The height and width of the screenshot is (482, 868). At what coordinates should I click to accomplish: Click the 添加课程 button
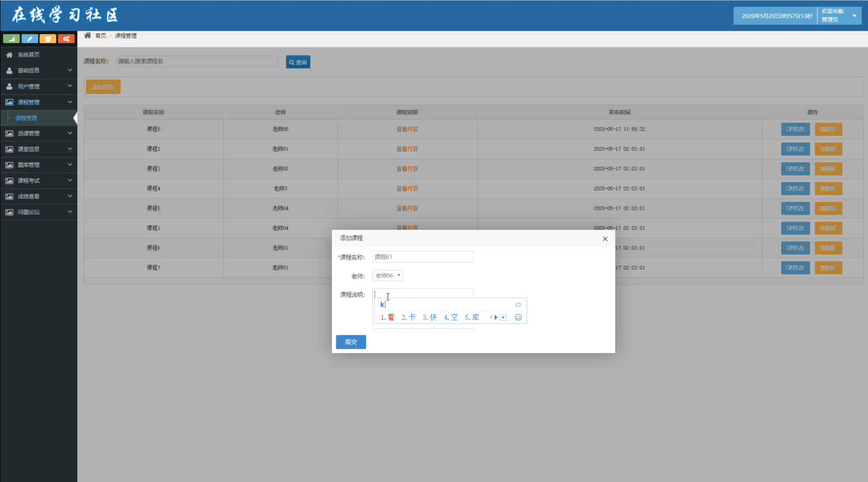pos(103,87)
